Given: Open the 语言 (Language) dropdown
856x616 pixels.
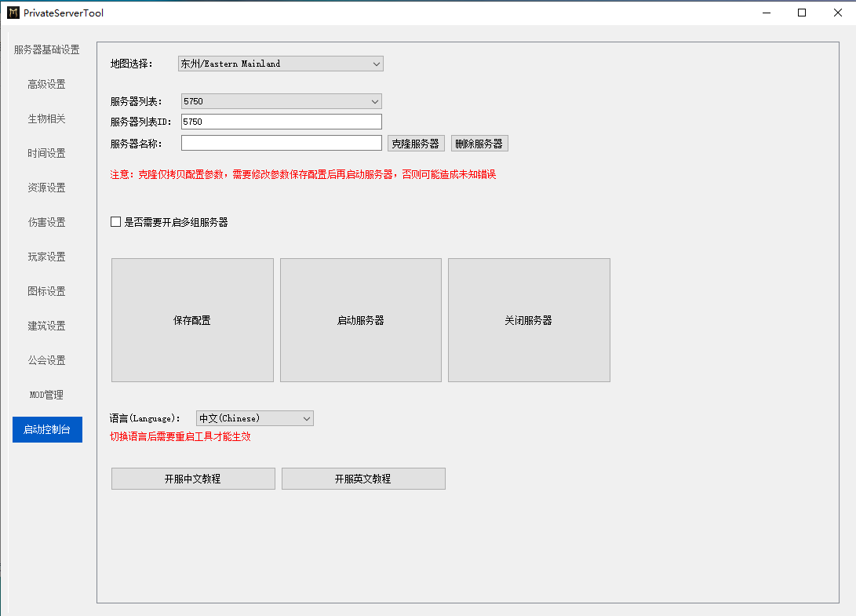Looking at the screenshot, I should [x=255, y=418].
